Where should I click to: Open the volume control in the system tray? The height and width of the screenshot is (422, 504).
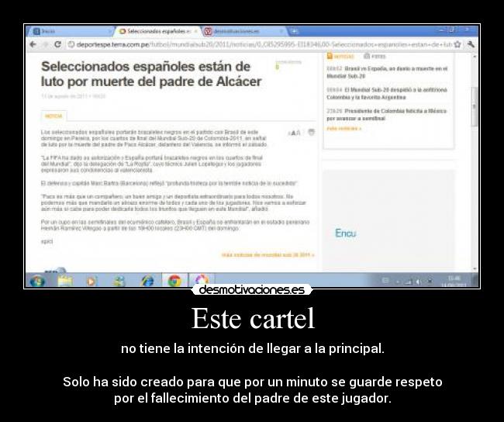(x=418, y=282)
